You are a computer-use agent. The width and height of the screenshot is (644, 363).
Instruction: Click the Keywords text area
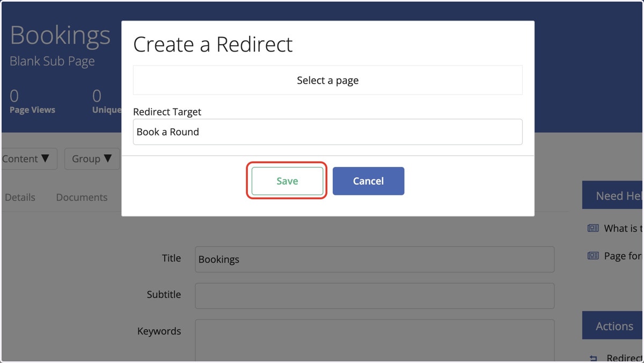[374, 341]
